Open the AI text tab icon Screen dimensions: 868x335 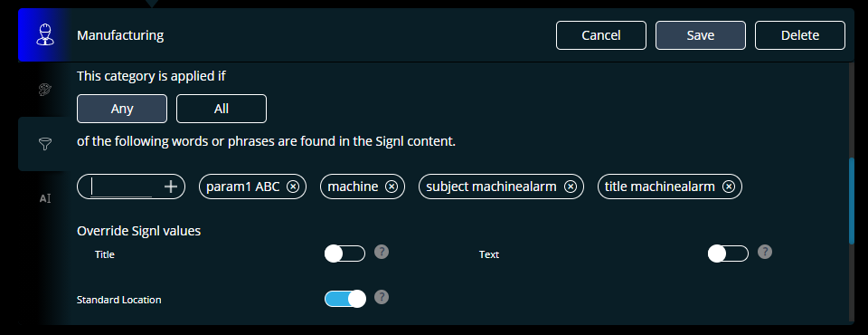tap(45, 198)
